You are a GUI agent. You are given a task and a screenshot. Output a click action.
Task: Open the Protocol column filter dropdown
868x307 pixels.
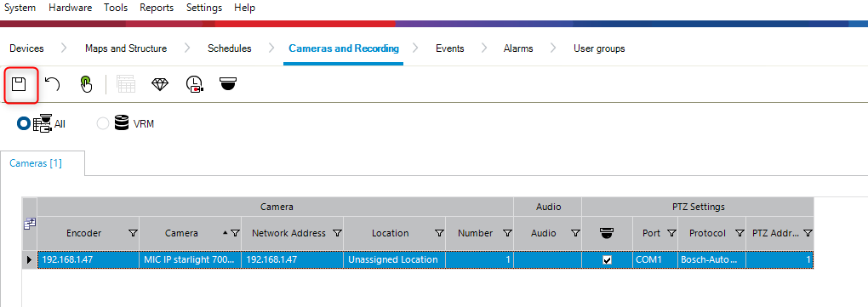pyautogui.click(x=740, y=233)
